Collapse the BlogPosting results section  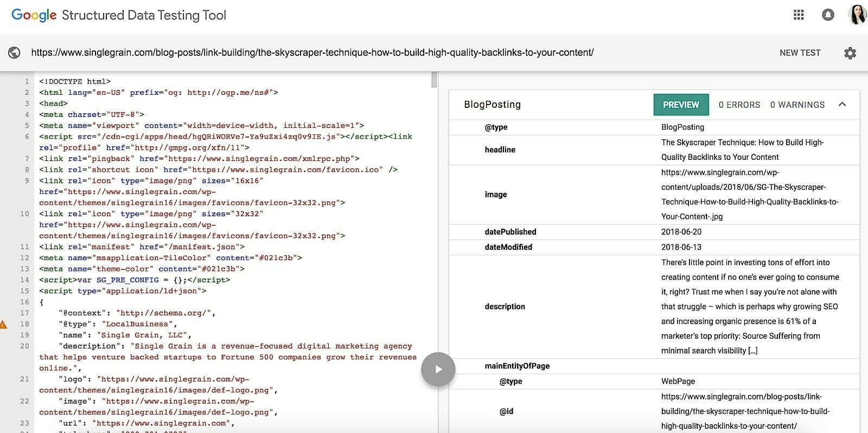(x=842, y=105)
